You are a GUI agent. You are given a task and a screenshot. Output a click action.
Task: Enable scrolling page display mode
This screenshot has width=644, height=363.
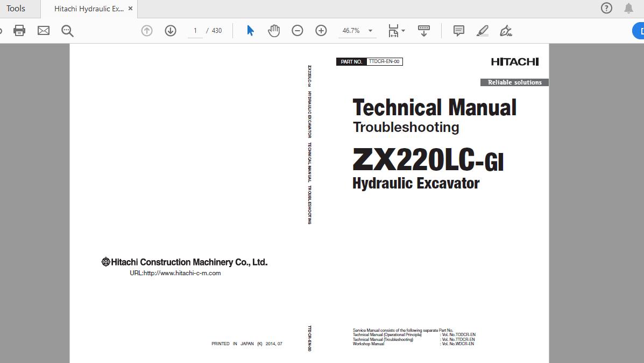pos(424,31)
